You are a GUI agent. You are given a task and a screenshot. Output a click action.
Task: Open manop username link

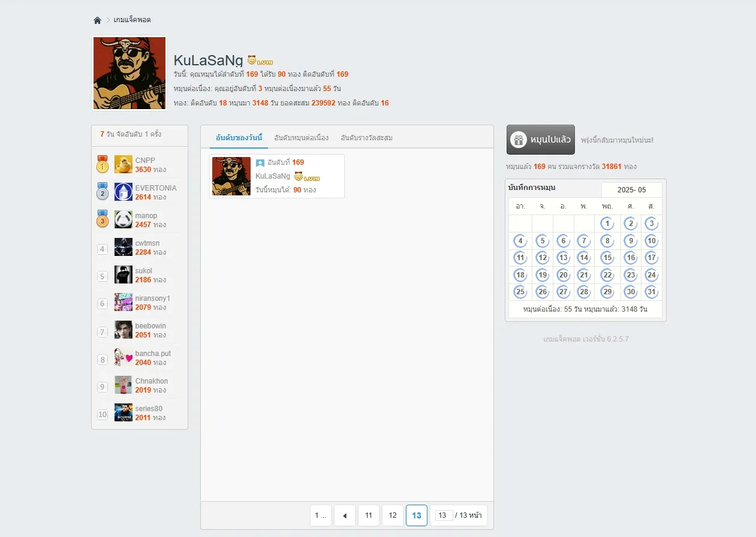tap(146, 216)
